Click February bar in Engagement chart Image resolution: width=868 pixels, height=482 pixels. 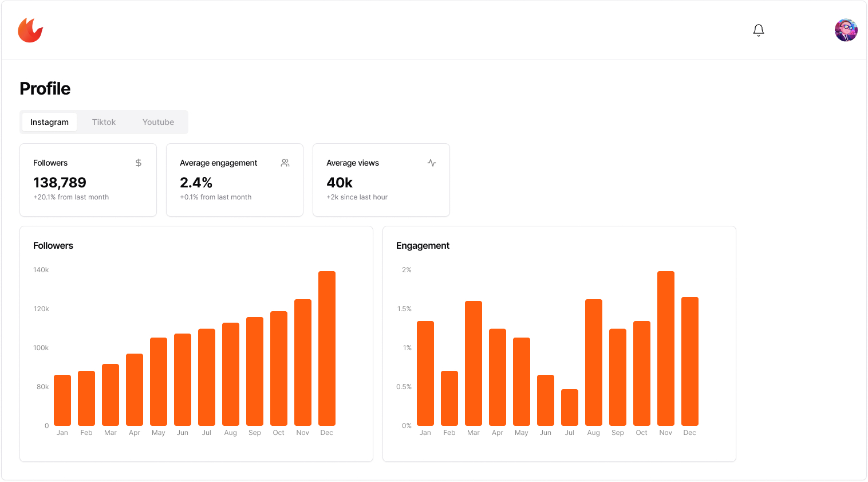click(449, 398)
